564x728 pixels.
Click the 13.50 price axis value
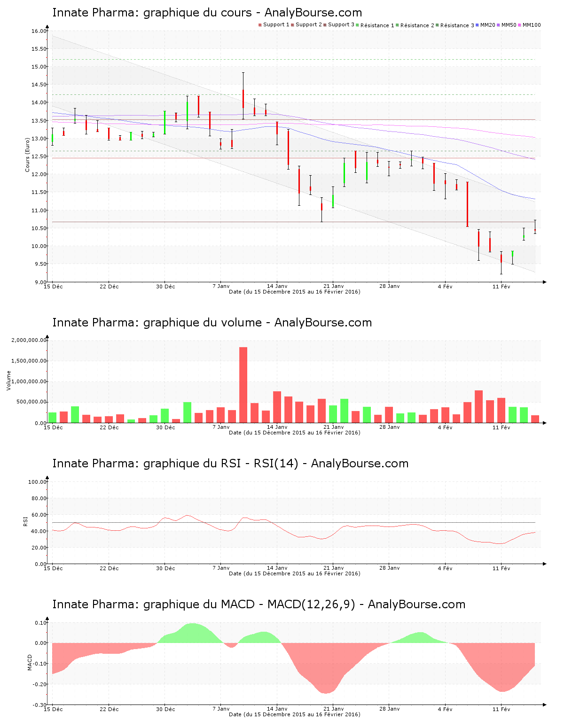(x=39, y=121)
